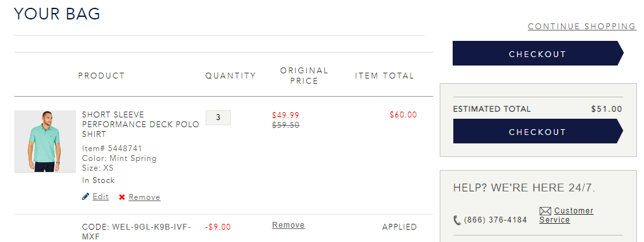Click the Edit link for the polo
Screen dimensions: 644x242
click(x=101, y=197)
